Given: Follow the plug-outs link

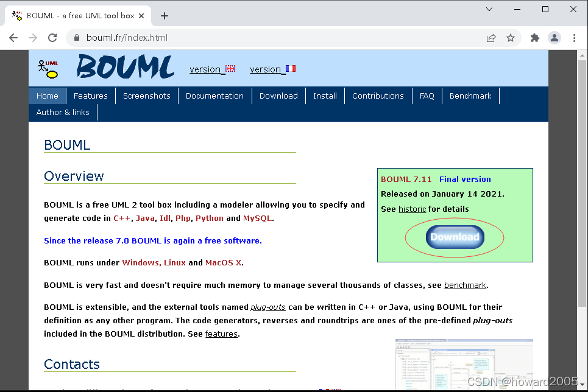Looking at the screenshot, I should pyautogui.click(x=267, y=307).
